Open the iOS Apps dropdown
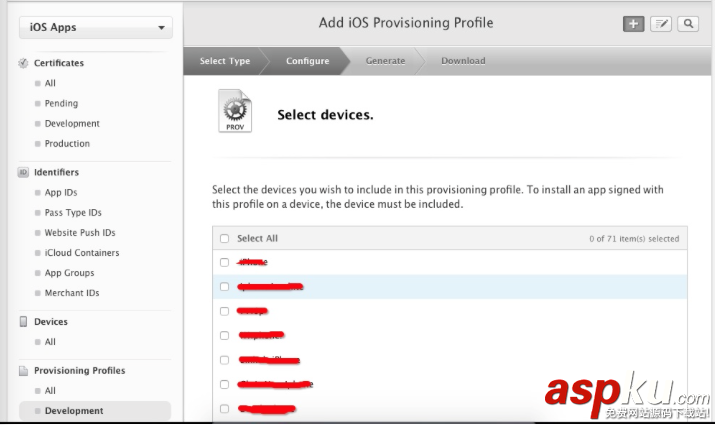This screenshot has height=425, width=715. pos(96,27)
